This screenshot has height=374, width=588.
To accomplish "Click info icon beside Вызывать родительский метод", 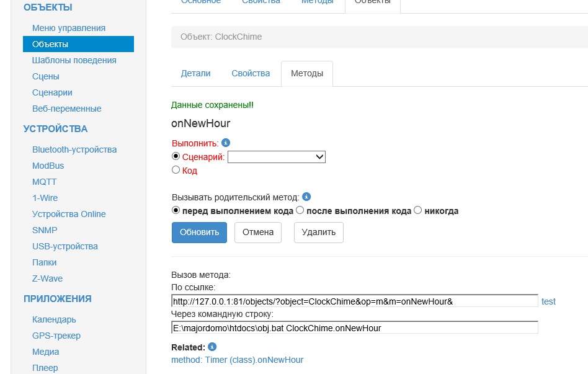I will [x=306, y=197].
